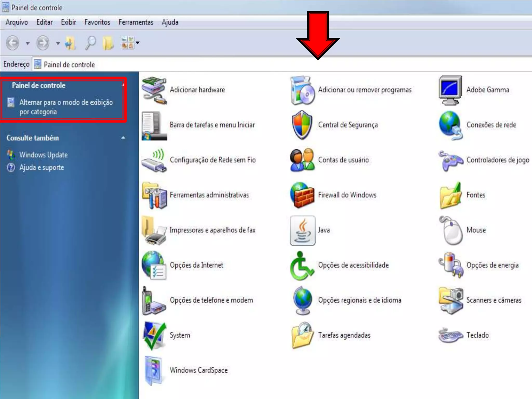Open the Windows Update link
The image size is (532, 399).
[43, 155]
